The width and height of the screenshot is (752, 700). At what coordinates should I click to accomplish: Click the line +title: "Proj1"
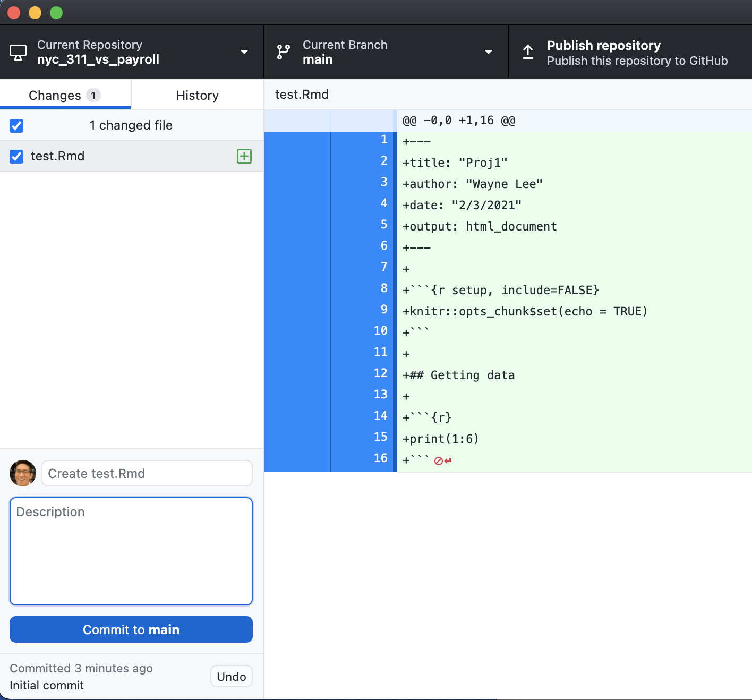pos(455,163)
